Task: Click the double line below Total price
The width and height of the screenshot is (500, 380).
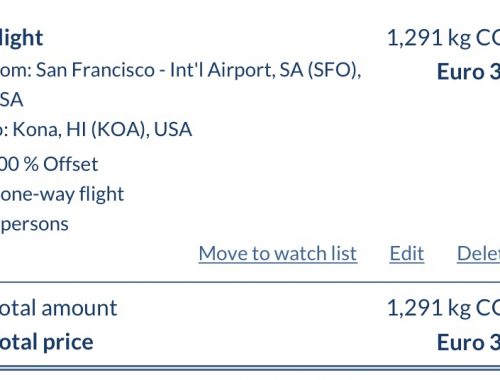Action: (250, 368)
